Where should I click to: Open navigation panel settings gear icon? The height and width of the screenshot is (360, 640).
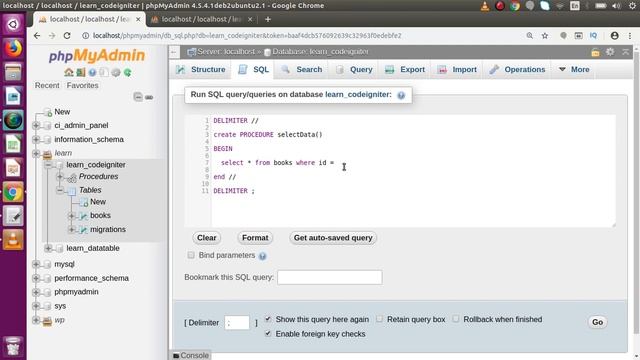116,72
